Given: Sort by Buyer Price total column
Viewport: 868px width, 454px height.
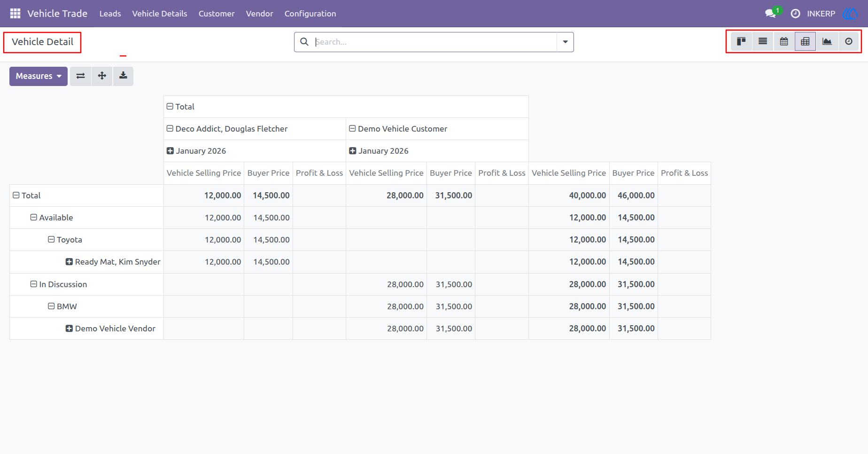Looking at the screenshot, I should (633, 173).
